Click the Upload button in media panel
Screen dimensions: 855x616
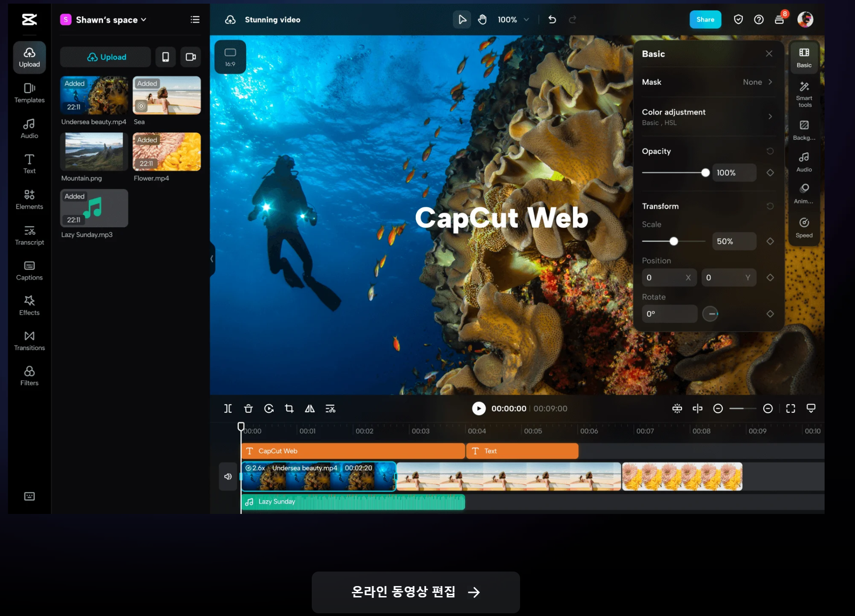(106, 57)
